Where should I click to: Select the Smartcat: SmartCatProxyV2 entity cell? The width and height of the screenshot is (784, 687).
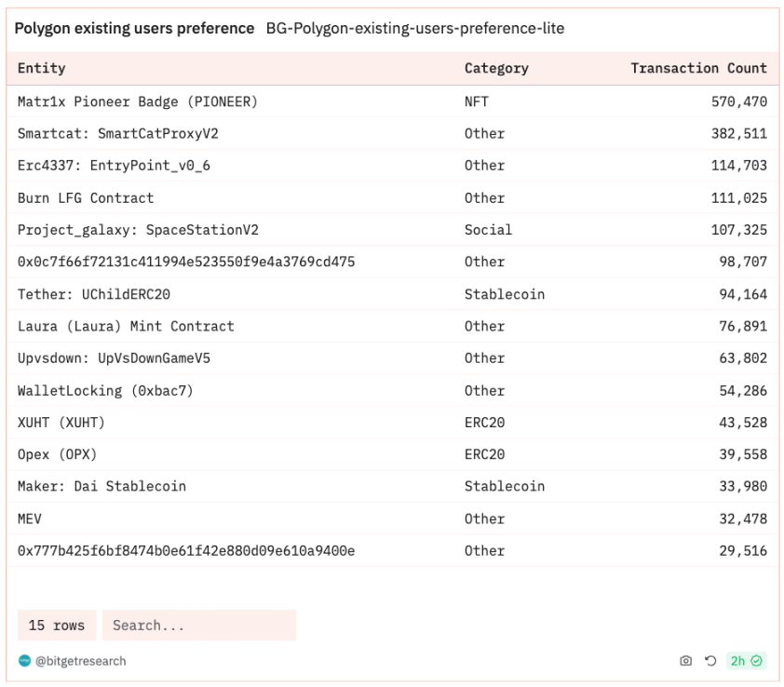coord(118,133)
